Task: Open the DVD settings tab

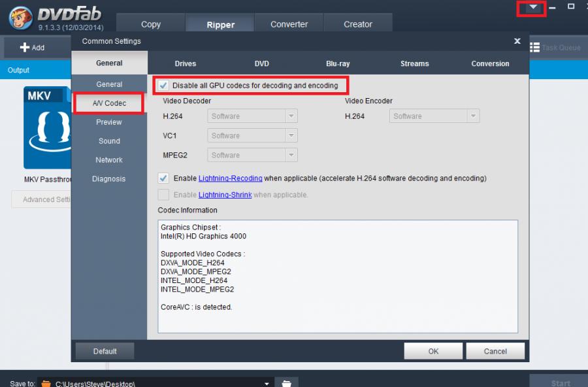Action: [x=262, y=63]
